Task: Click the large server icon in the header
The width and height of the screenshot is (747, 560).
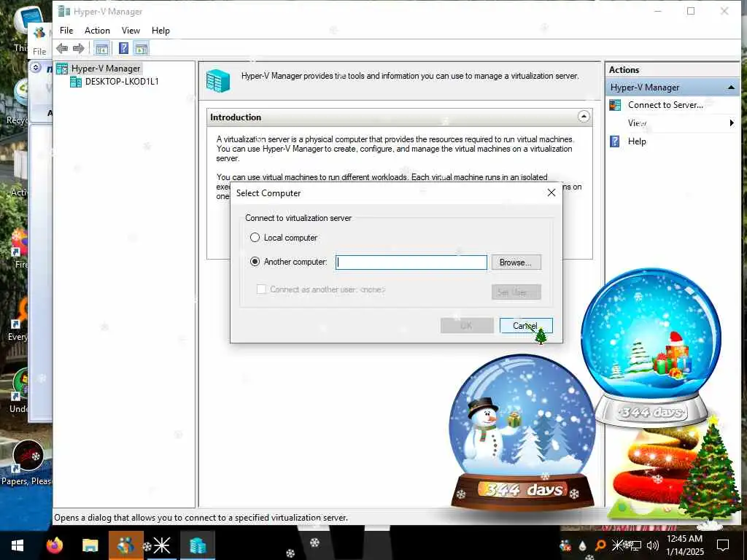Action: tap(218, 80)
